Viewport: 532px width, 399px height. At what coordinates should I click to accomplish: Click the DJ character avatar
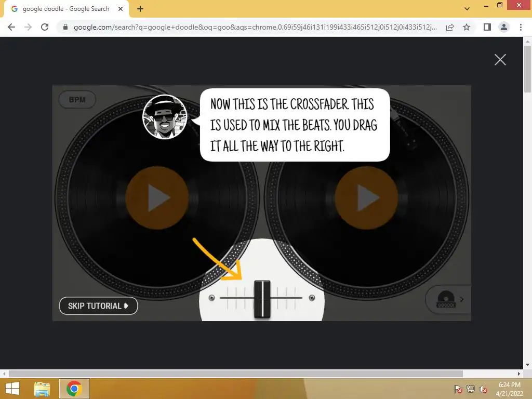pos(165,117)
